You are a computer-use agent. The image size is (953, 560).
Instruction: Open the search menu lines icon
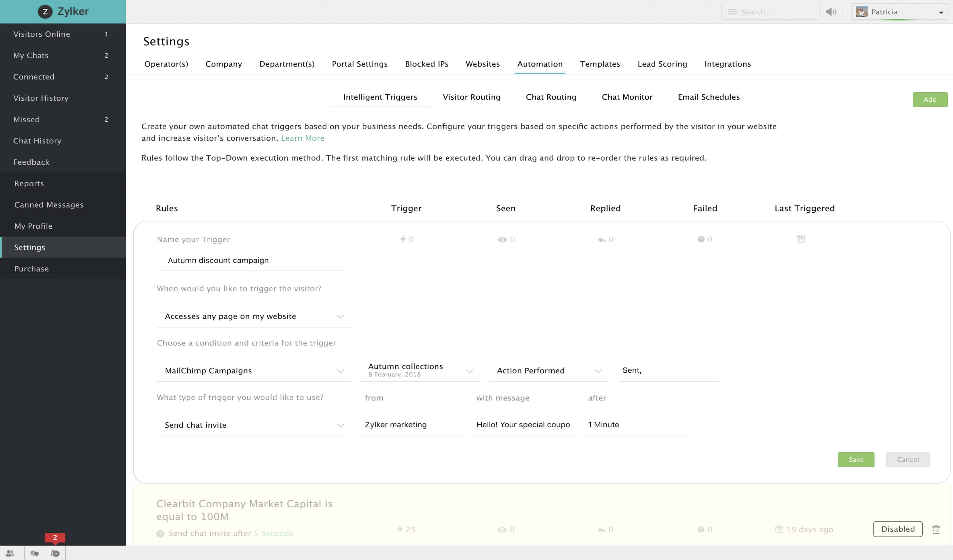tap(732, 12)
